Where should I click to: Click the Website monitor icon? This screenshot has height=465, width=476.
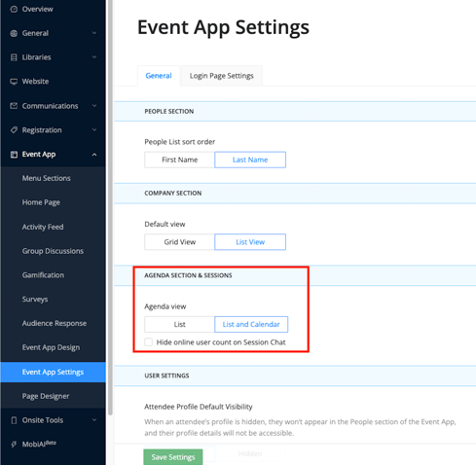[14, 82]
